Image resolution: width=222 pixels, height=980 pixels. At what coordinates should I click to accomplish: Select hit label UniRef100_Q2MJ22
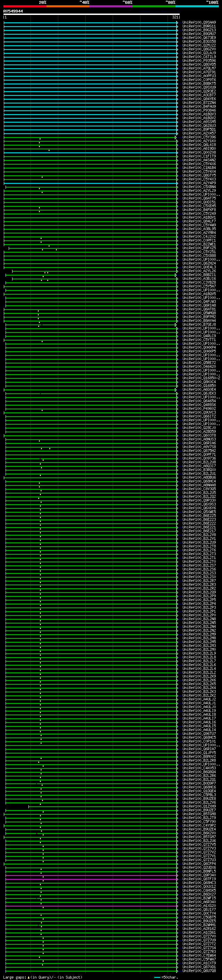point(199,45)
